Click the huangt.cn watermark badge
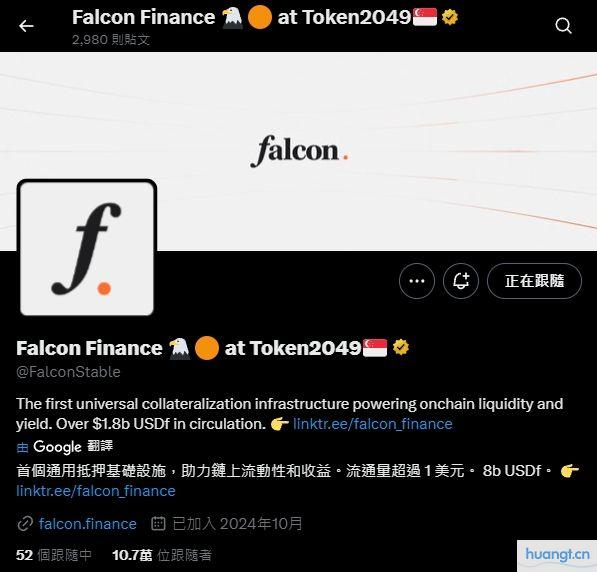The width and height of the screenshot is (597, 572). (557, 555)
